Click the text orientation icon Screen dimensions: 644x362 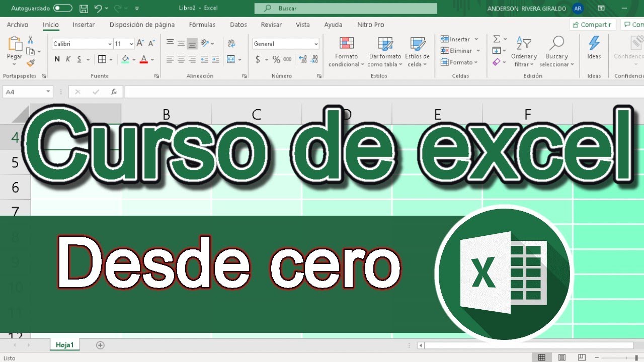tap(205, 44)
